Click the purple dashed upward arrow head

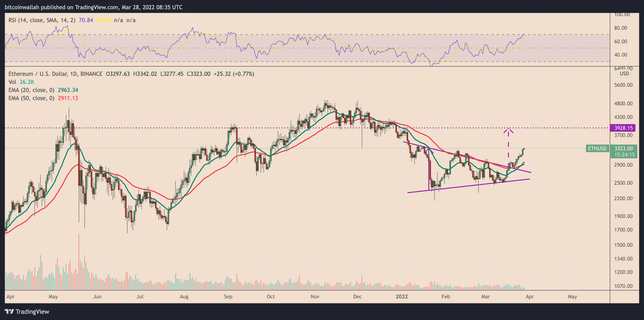click(508, 130)
